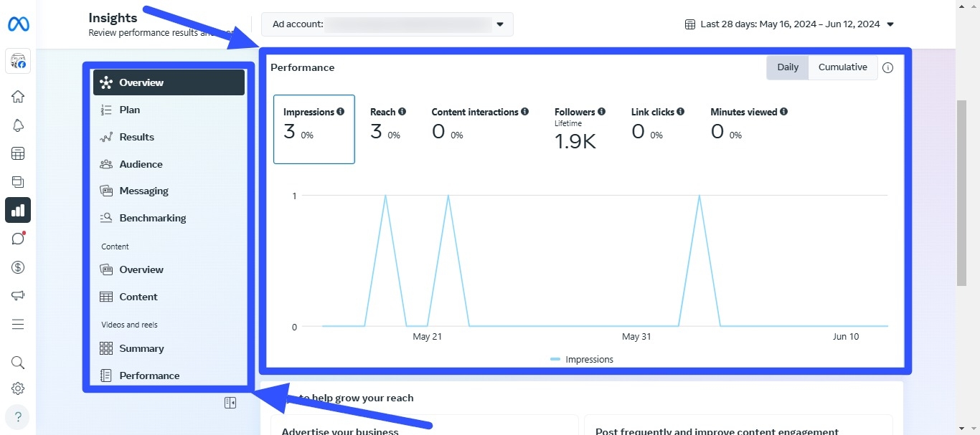Viewport: 980px width, 435px height.
Task: Click the Monetization dollar icon
Action: pyautogui.click(x=18, y=267)
